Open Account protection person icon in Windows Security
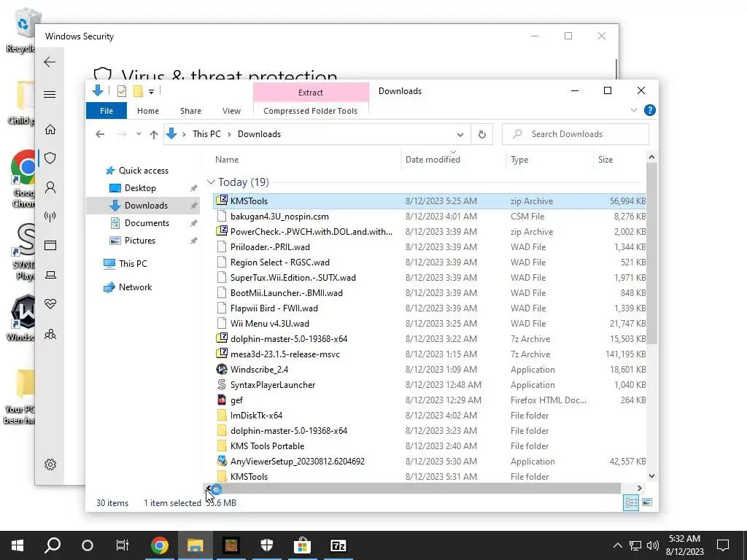This screenshot has height=560, width=747. point(50,187)
